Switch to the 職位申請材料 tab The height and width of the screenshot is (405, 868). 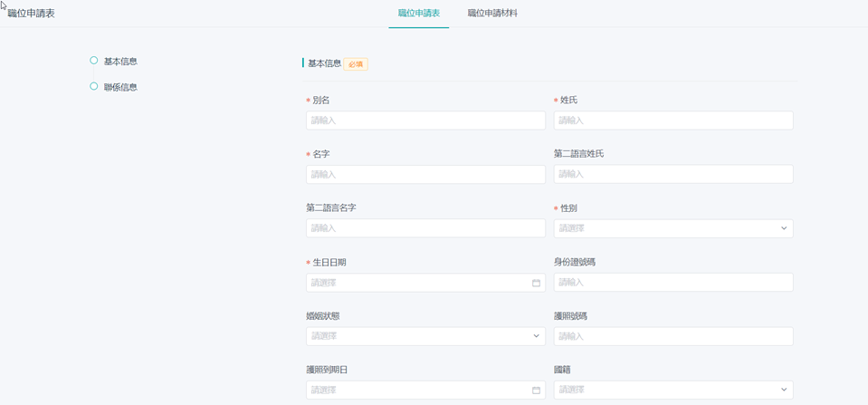pyautogui.click(x=492, y=14)
